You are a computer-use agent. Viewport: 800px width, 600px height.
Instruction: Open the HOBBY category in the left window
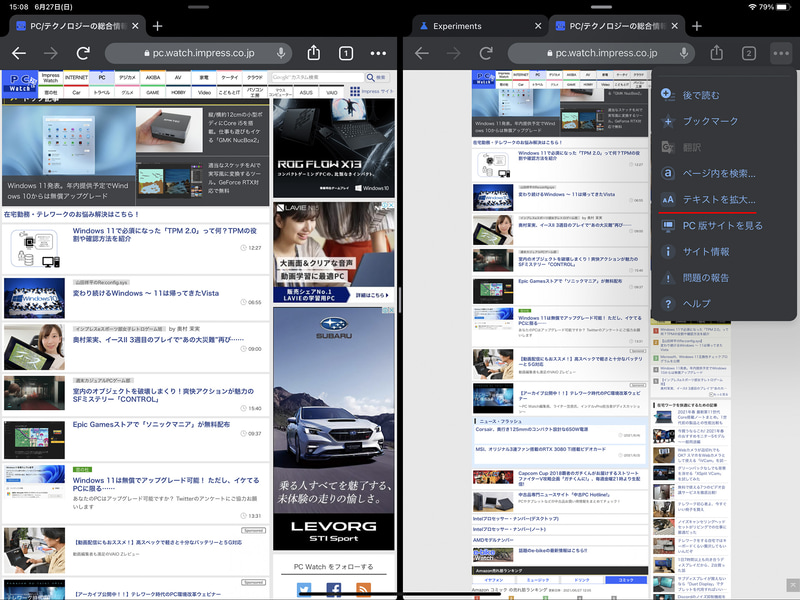tap(178, 92)
